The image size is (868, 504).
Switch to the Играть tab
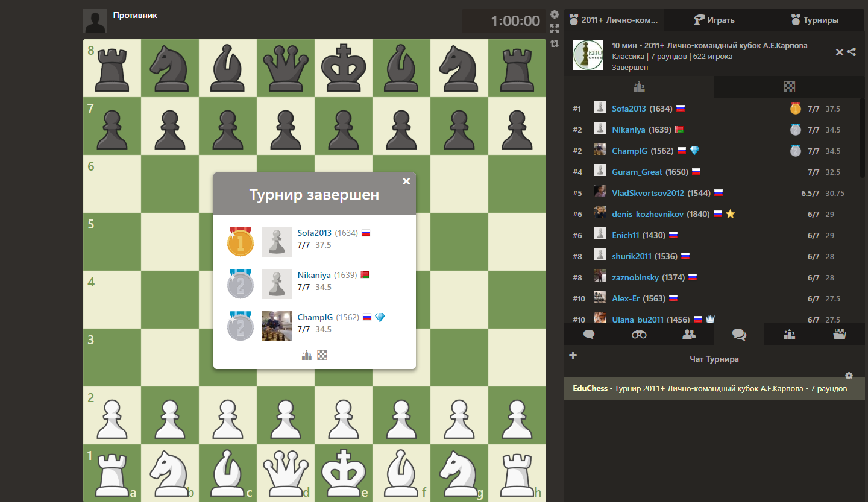[x=714, y=20]
